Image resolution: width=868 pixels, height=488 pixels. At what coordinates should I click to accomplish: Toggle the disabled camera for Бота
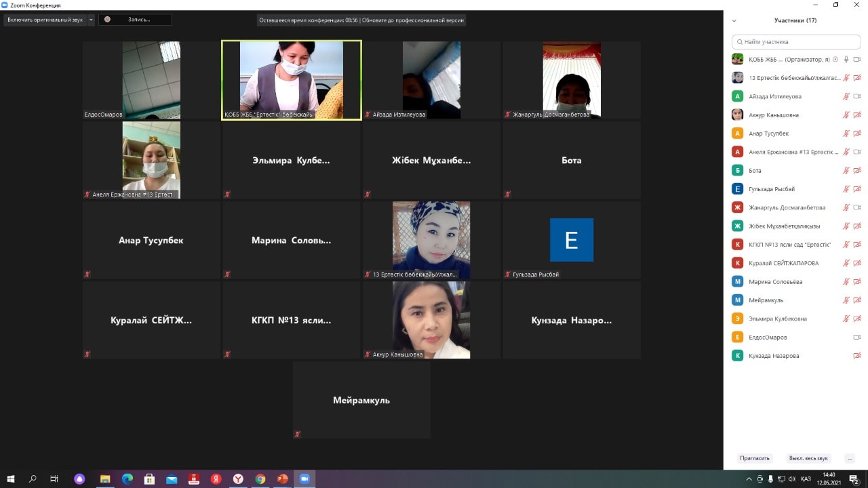(857, 171)
